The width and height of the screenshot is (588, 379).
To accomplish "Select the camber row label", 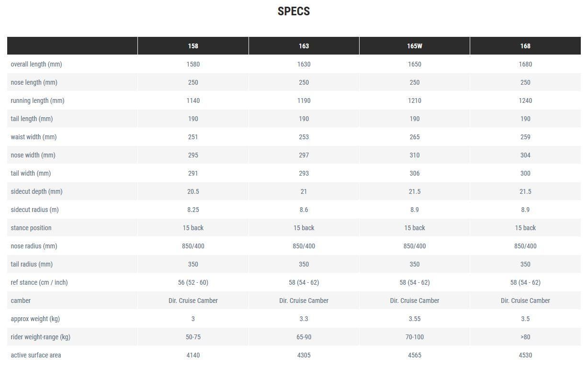I will pyautogui.click(x=21, y=301).
